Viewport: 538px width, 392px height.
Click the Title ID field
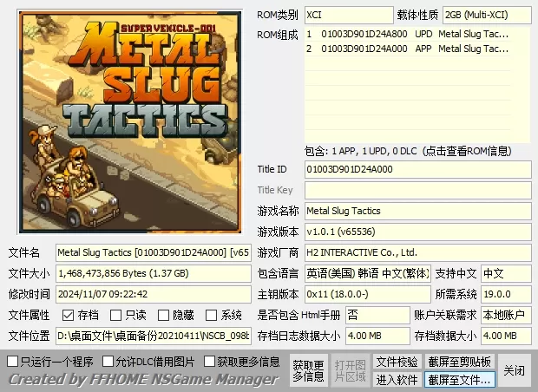pos(417,169)
